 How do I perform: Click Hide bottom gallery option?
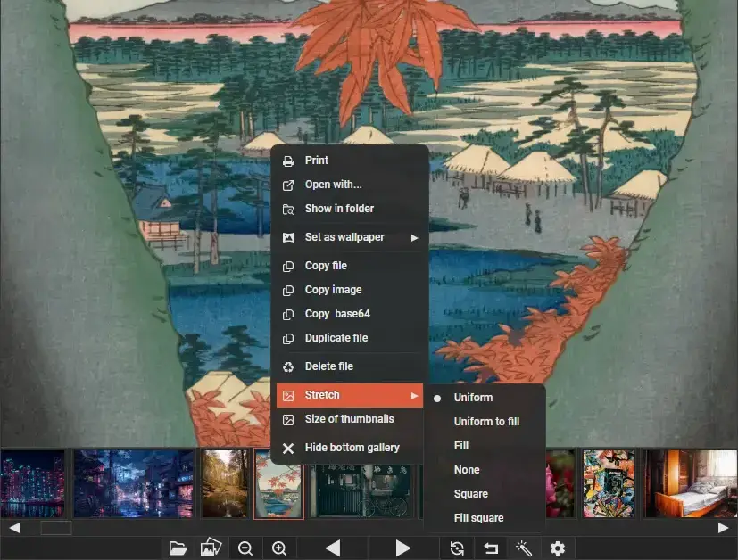point(352,448)
